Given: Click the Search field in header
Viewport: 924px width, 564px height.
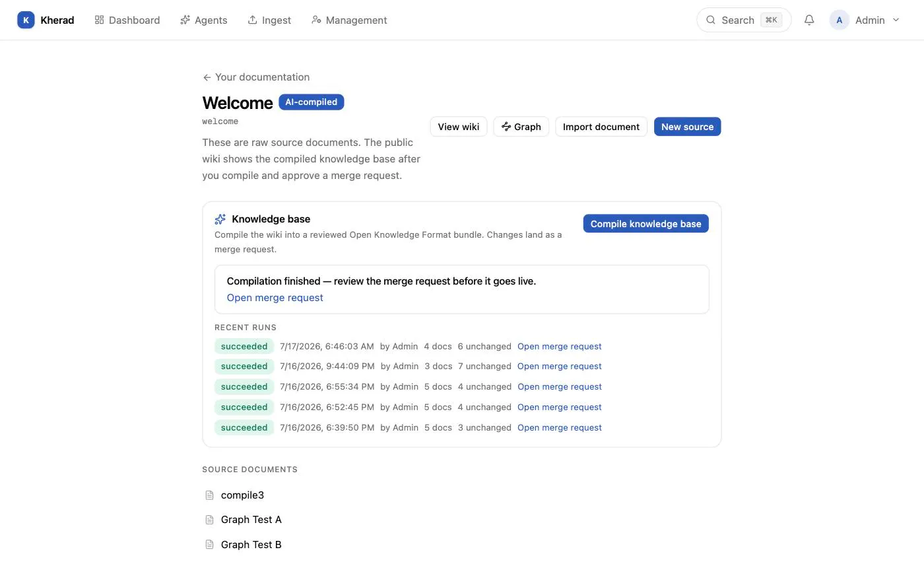Looking at the screenshot, I should (744, 20).
